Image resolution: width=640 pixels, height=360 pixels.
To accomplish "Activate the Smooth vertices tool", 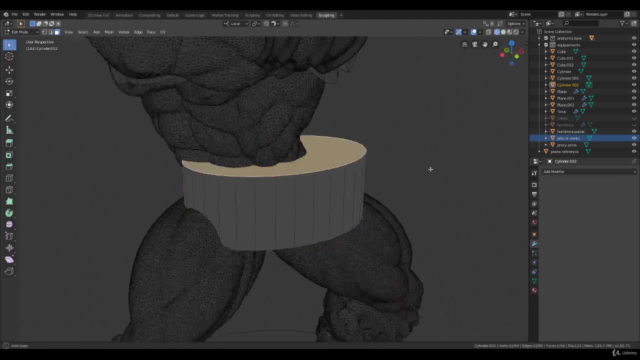I will [9, 224].
